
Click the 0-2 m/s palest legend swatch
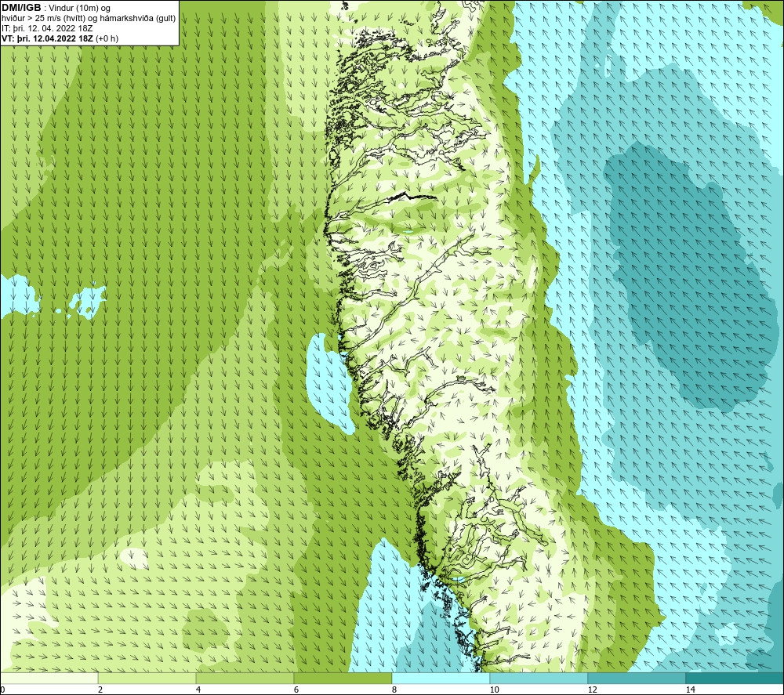(49, 678)
